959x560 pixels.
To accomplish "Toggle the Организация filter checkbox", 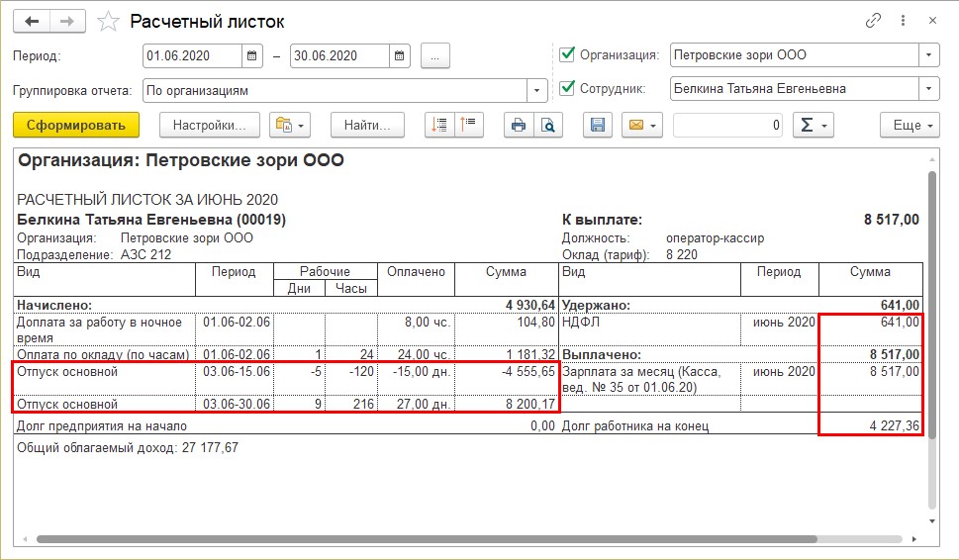I will (x=567, y=54).
